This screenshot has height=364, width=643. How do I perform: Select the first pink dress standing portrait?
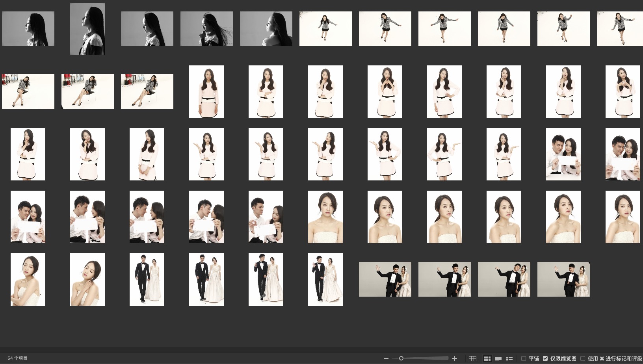click(x=206, y=91)
